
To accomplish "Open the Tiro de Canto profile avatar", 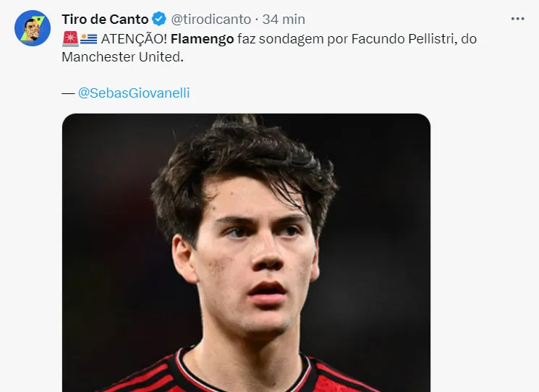I will pos(33,28).
